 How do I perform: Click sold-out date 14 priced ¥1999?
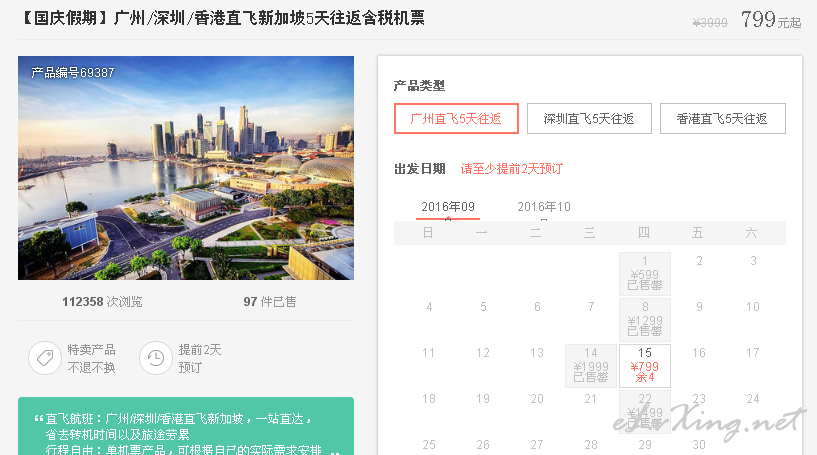(591, 365)
